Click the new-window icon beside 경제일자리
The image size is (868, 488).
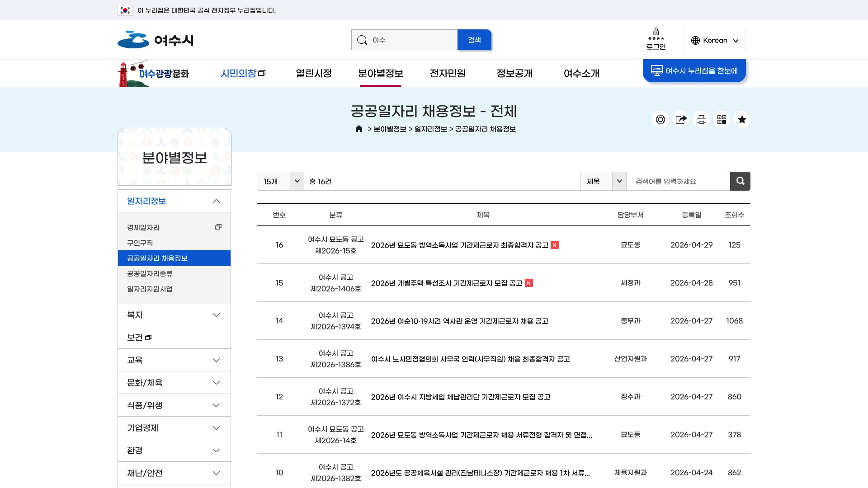218,227
